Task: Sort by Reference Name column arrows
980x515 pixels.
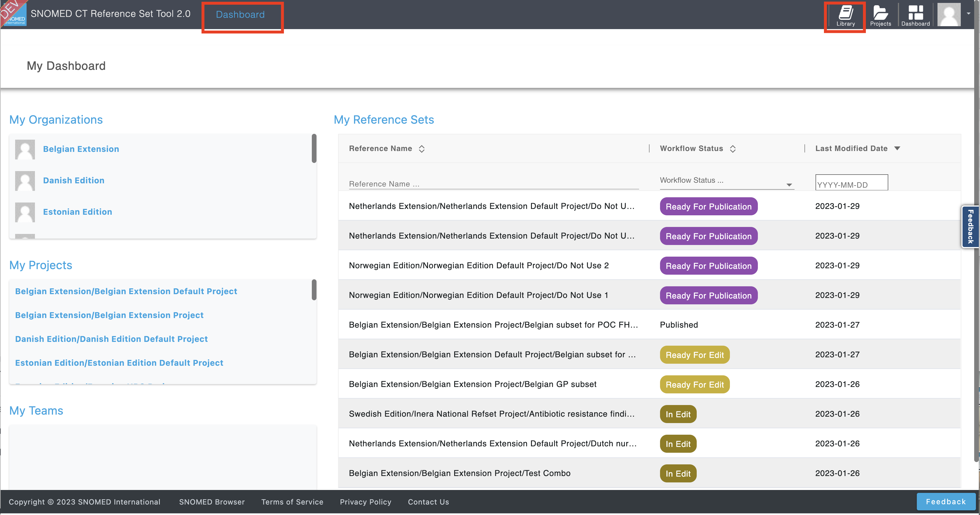Action: click(422, 149)
